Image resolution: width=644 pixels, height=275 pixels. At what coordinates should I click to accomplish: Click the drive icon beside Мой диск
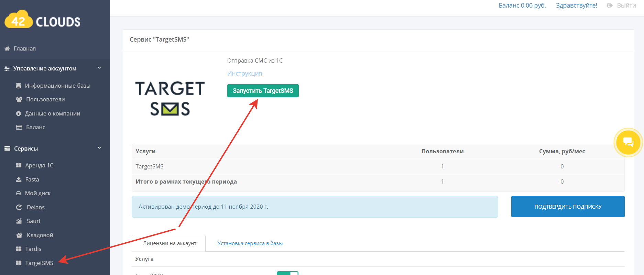[x=19, y=193]
